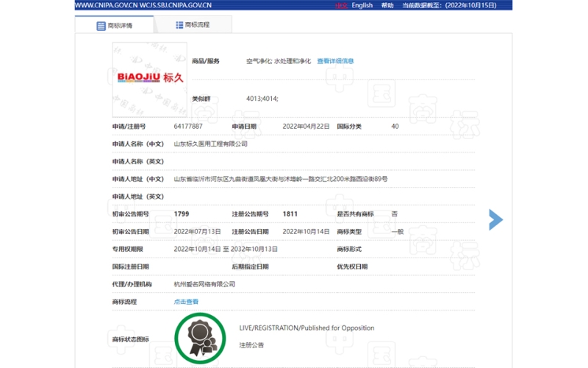This screenshot has width=588, height=368.
Task: Click agency name 杭州爱名网络有限公司
Action: point(204,284)
